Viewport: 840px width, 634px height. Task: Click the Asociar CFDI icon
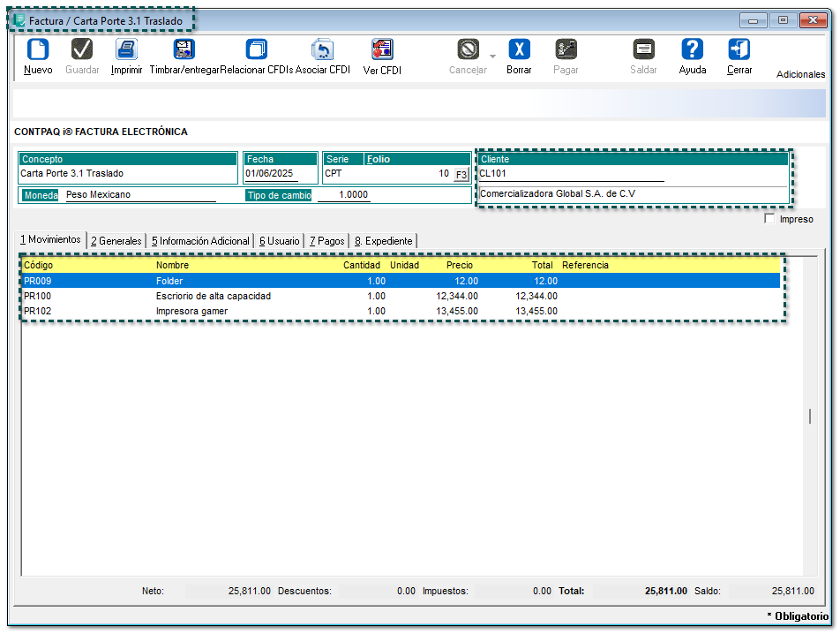322,50
